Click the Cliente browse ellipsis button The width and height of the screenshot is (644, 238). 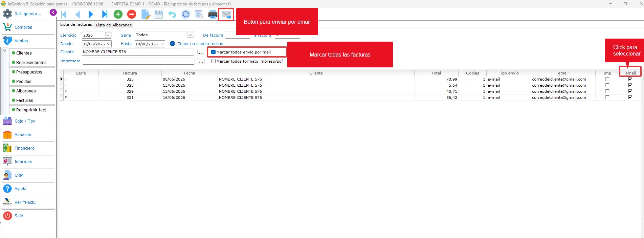click(x=201, y=52)
